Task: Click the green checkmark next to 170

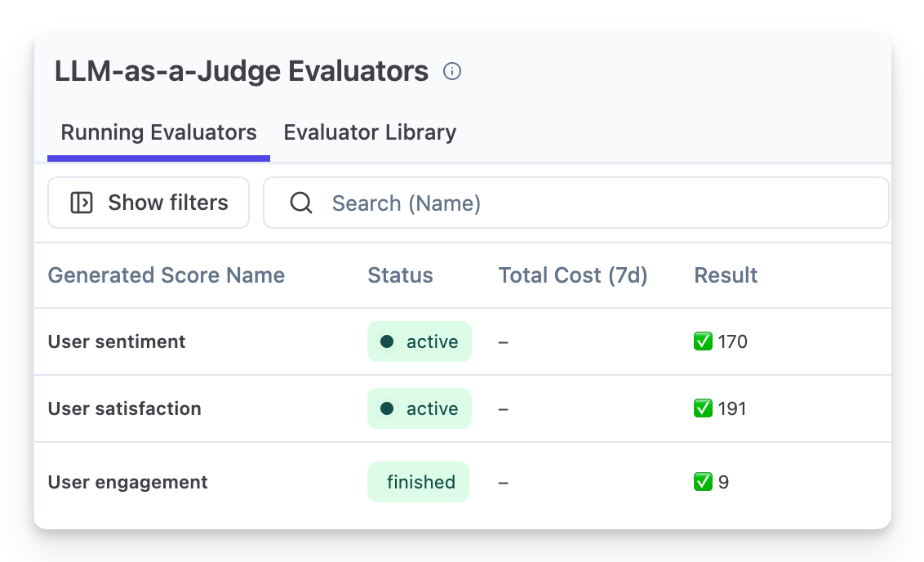Action: pos(703,341)
